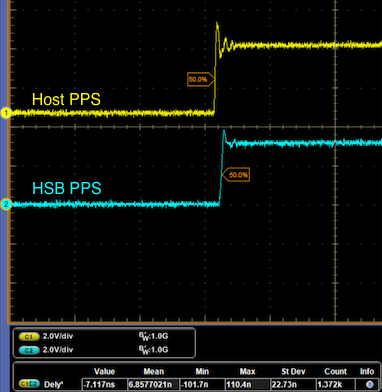This screenshot has height=392, width=382.
Task: Click the C1 bandwidth 1.0G readout
Action: click(153, 337)
